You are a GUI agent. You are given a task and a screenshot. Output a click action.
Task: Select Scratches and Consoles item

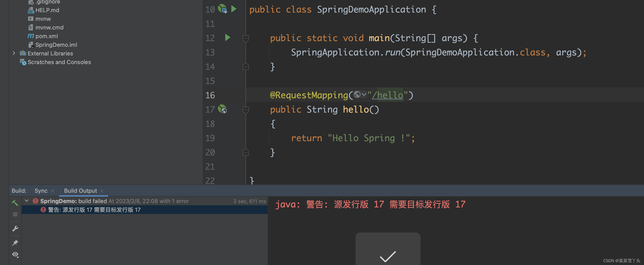pos(59,62)
